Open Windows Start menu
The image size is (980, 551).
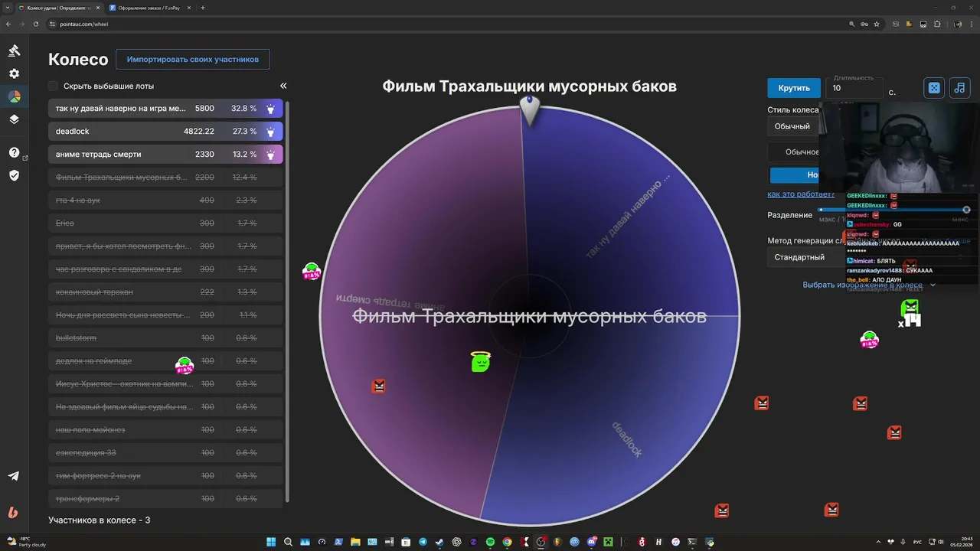[x=271, y=542]
